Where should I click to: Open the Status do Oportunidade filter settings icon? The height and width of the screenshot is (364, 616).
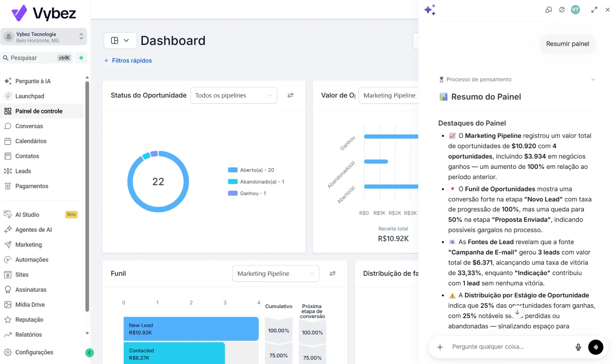point(290,95)
